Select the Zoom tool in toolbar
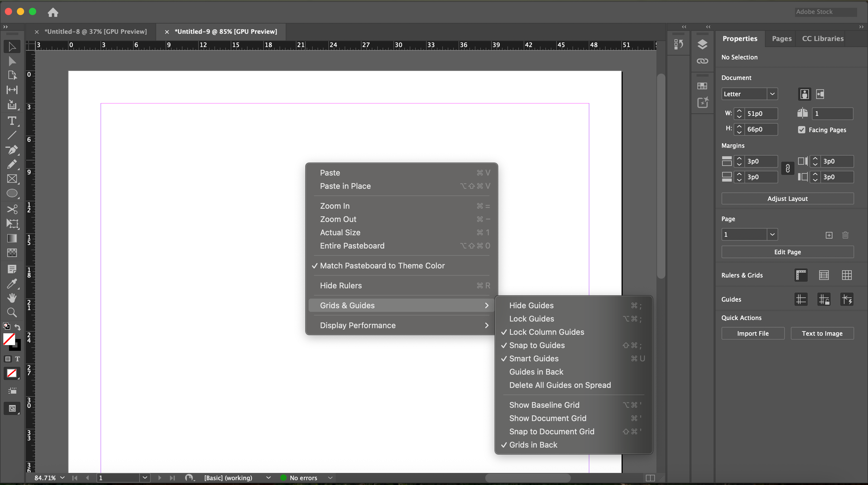 point(12,312)
